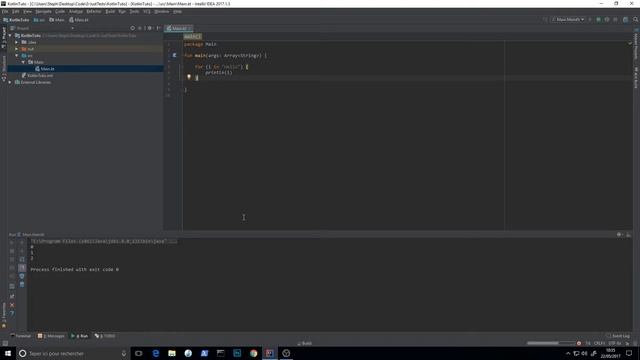Image resolution: width=640 pixels, height=360 pixels.
Task: Click clear all trash icon in console
Action: coord(22,284)
